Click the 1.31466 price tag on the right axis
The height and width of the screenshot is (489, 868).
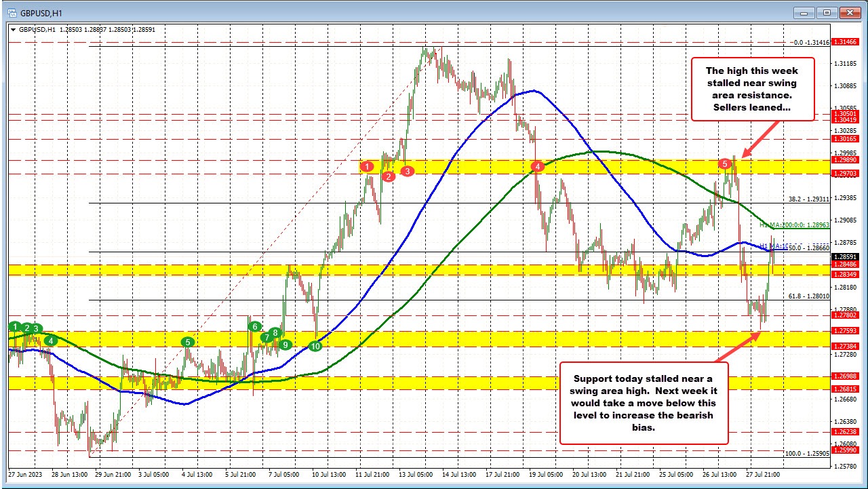click(846, 41)
